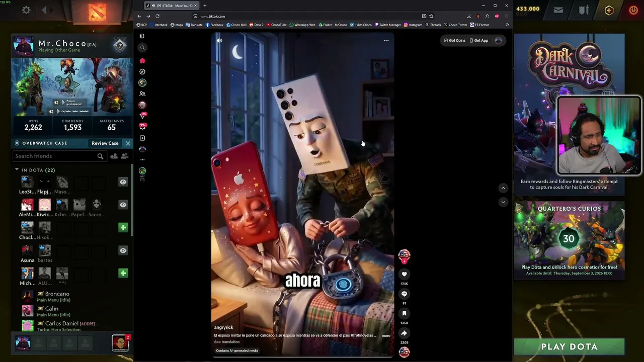This screenshot has height=362, width=644.
Task: Click the Dota power quit icon
Action: [633, 10]
